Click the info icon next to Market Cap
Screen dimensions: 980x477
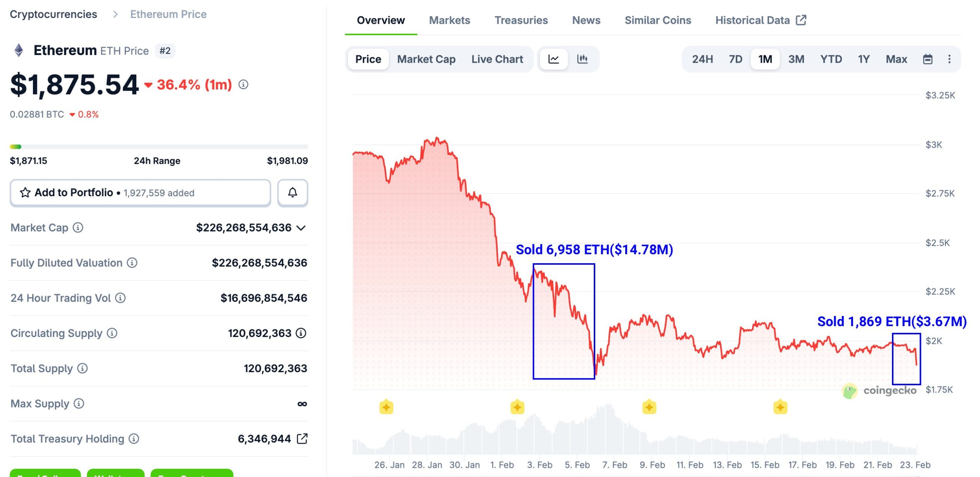(x=78, y=228)
